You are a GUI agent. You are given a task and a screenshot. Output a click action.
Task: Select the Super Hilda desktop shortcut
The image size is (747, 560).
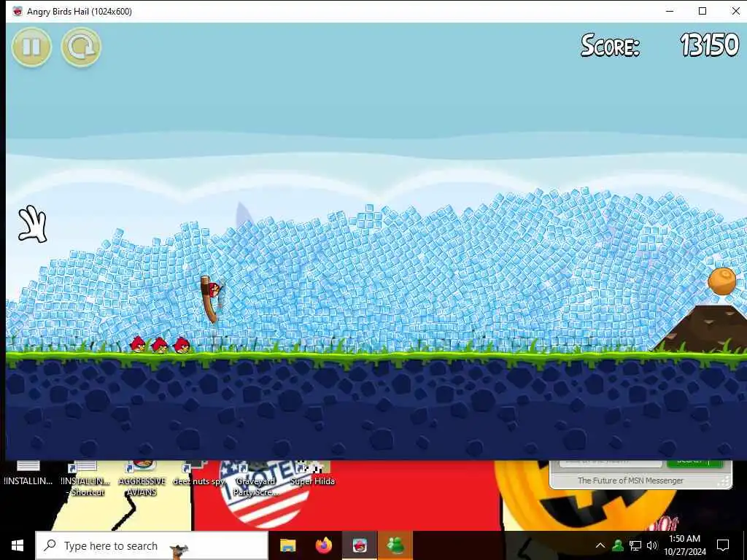(x=312, y=474)
